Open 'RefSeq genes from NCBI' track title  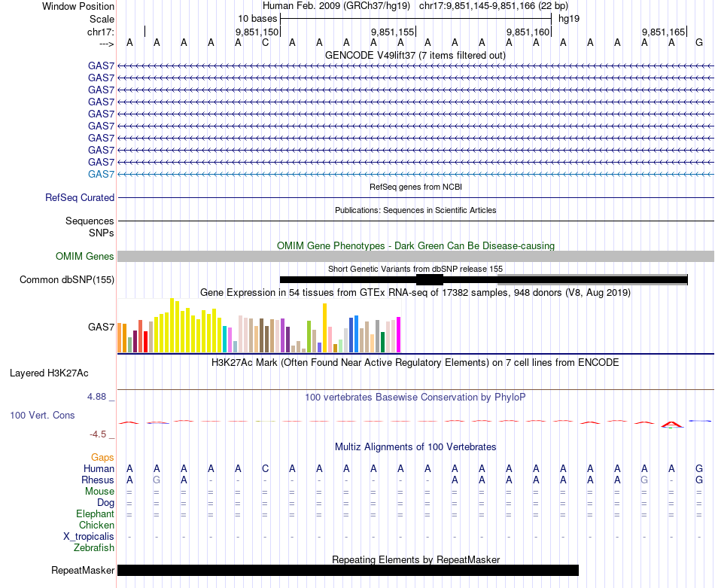pyautogui.click(x=415, y=187)
